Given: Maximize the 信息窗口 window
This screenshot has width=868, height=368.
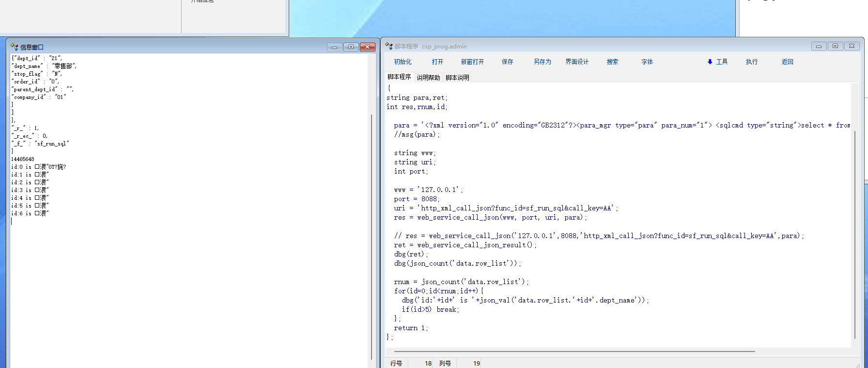Looking at the screenshot, I should tap(351, 47).
